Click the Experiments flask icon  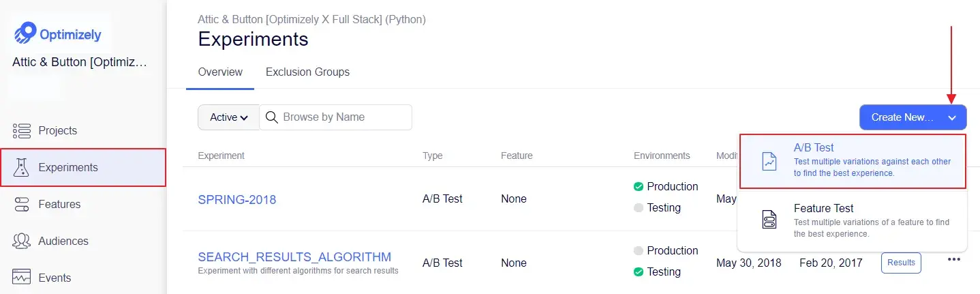(x=22, y=167)
